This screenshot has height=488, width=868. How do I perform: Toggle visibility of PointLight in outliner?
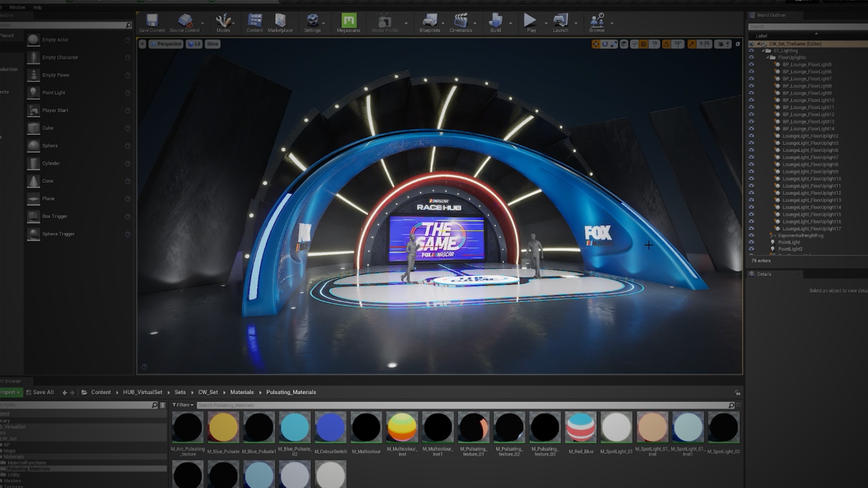click(x=751, y=242)
